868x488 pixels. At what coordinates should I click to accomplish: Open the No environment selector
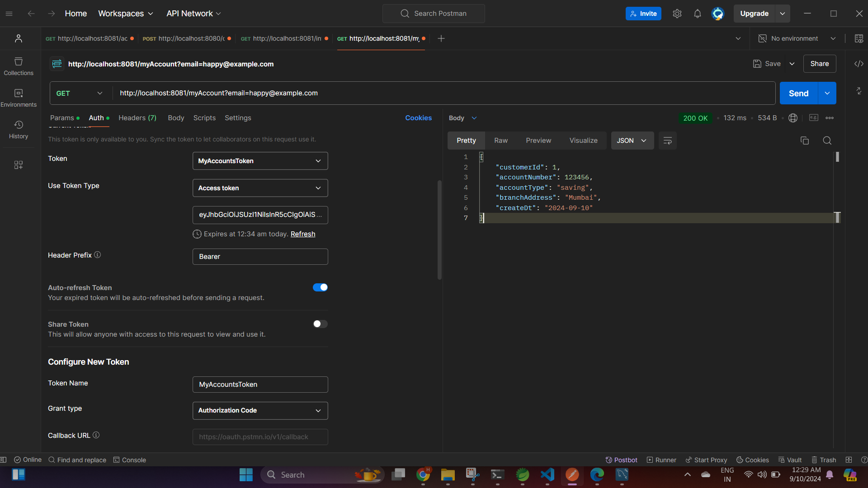pos(797,38)
